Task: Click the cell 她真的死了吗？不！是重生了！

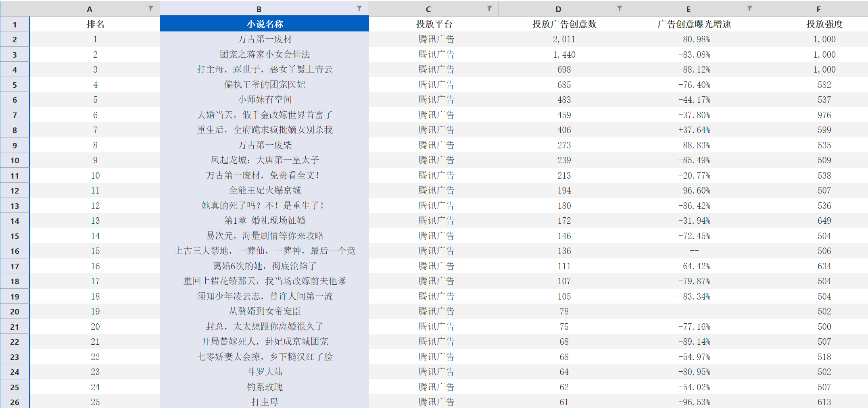Action: click(x=265, y=206)
